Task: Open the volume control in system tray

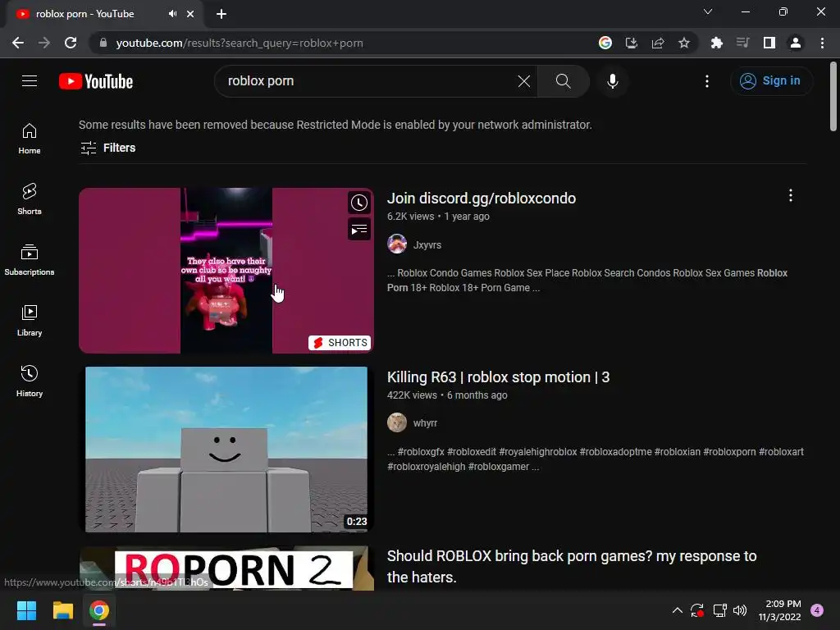Action: (x=740, y=610)
